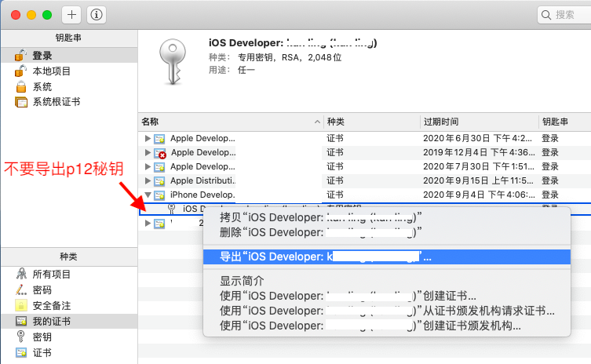Select the 所有项目 category icon
Image resolution: width=591 pixels, height=364 pixels.
pyautogui.click(x=21, y=274)
